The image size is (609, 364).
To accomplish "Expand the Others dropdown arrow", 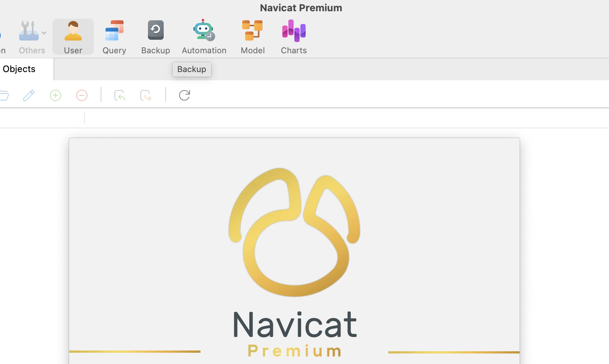I will point(44,33).
